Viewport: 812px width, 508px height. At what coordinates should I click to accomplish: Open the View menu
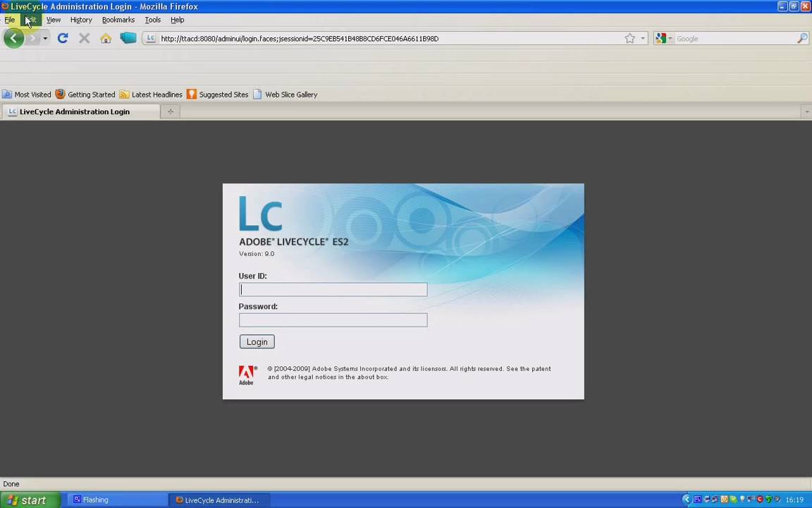(54, 20)
